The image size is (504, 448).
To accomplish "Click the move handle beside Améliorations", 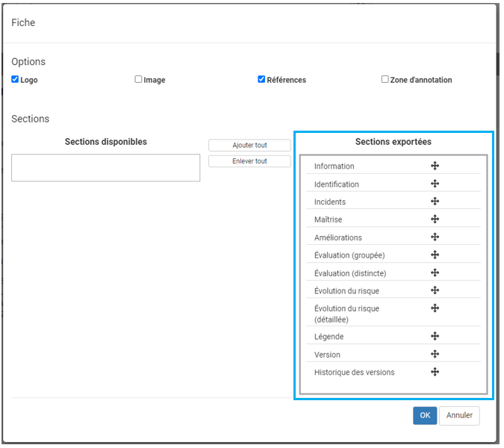I will click(x=435, y=237).
